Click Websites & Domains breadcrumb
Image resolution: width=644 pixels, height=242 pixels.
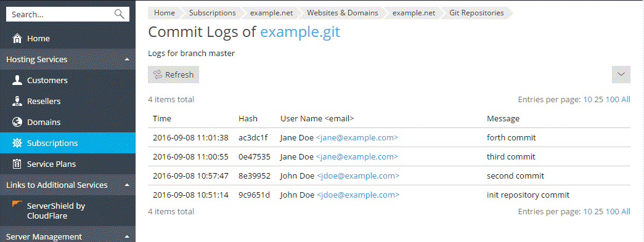click(x=343, y=13)
